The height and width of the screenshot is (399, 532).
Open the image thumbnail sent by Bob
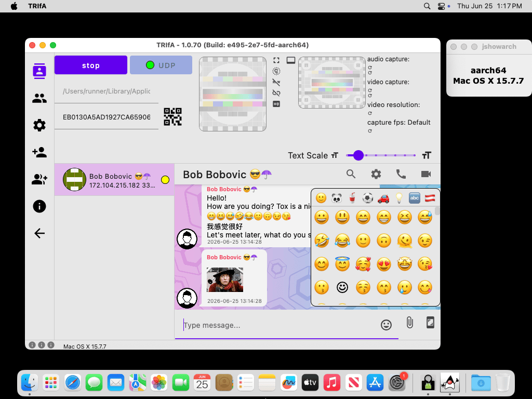(225, 280)
